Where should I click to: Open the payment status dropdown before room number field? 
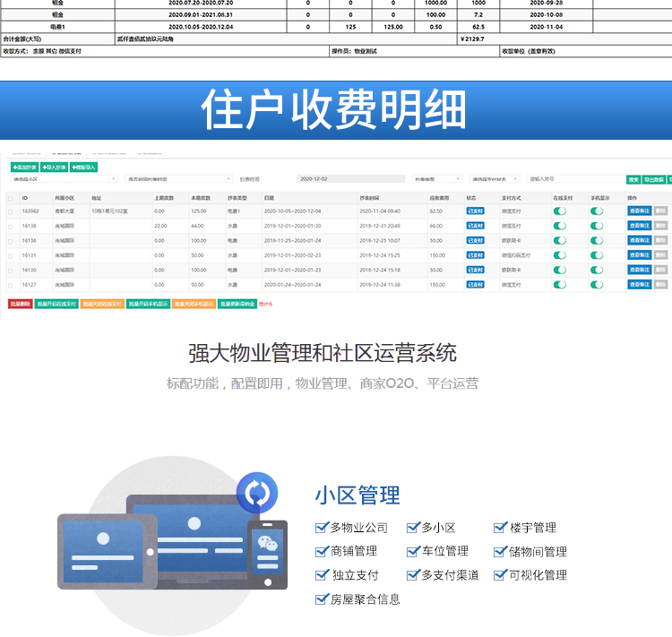coord(493,179)
